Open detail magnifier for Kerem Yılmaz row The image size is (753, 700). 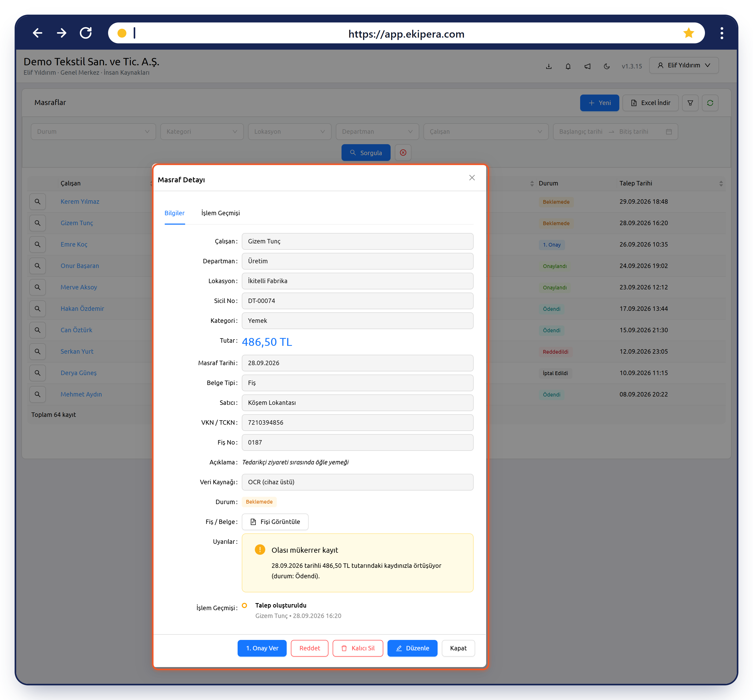click(x=38, y=202)
